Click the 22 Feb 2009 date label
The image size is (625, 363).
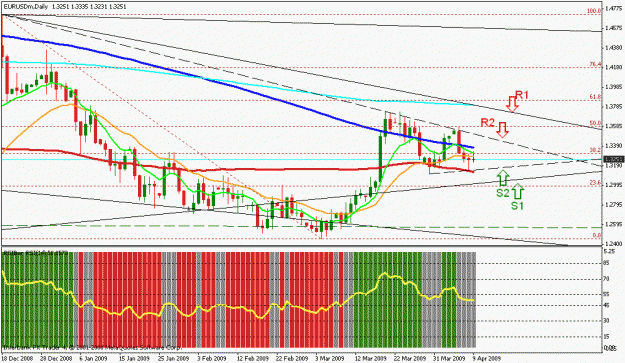pos(291,358)
